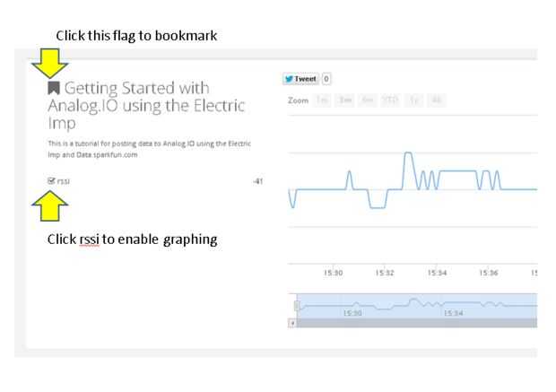Set zoom range to All
Viewport: 556px width, 392px height.
[437, 100]
